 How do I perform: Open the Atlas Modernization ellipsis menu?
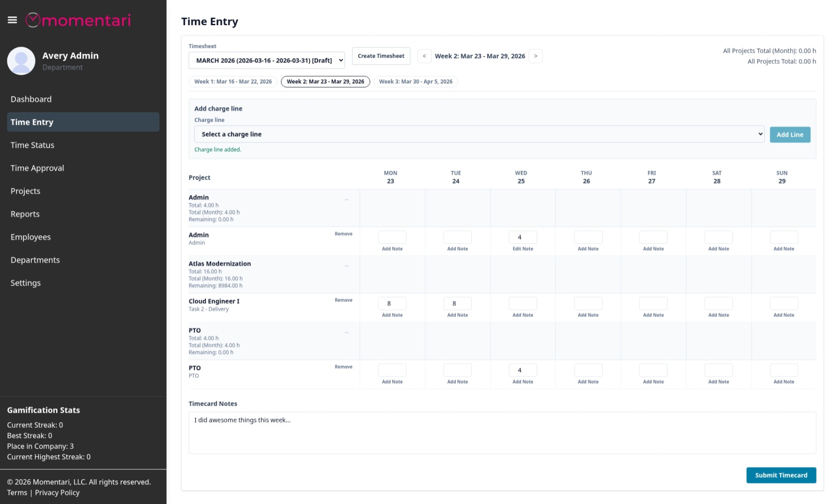pos(347,266)
